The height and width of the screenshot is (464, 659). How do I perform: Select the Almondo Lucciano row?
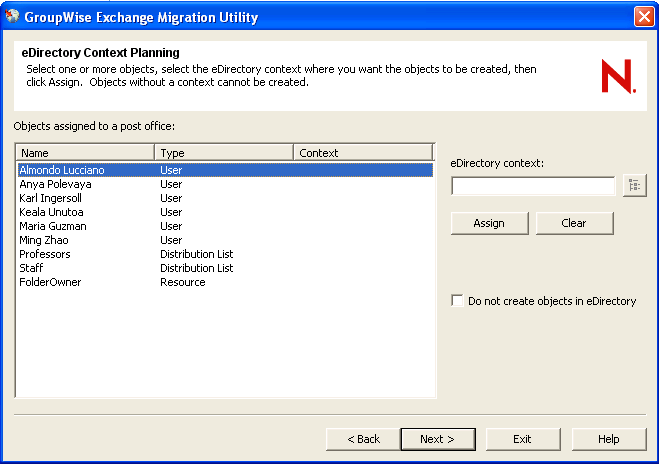(x=225, y=170)
